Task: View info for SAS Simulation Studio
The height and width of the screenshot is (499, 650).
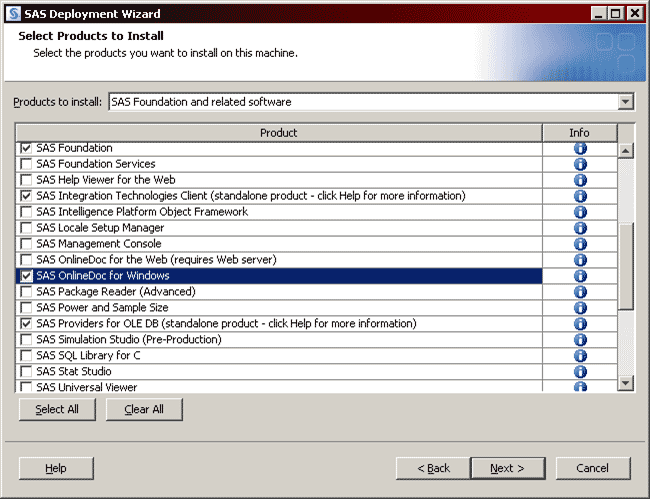Action: 580,340
